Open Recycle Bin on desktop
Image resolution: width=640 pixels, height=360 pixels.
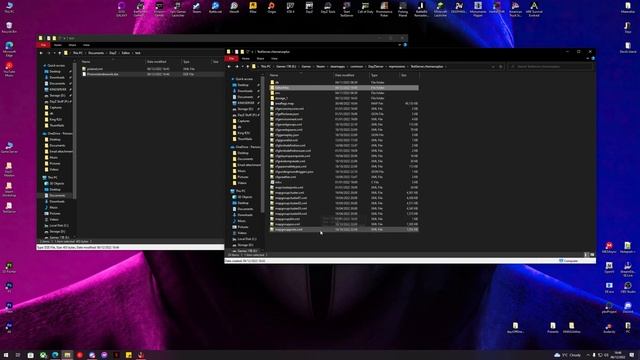[9, 28]
